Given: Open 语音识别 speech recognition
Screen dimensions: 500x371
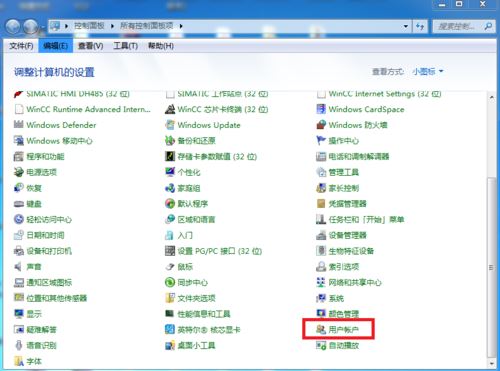Looking at the screenshot, I should pos(35,345).
